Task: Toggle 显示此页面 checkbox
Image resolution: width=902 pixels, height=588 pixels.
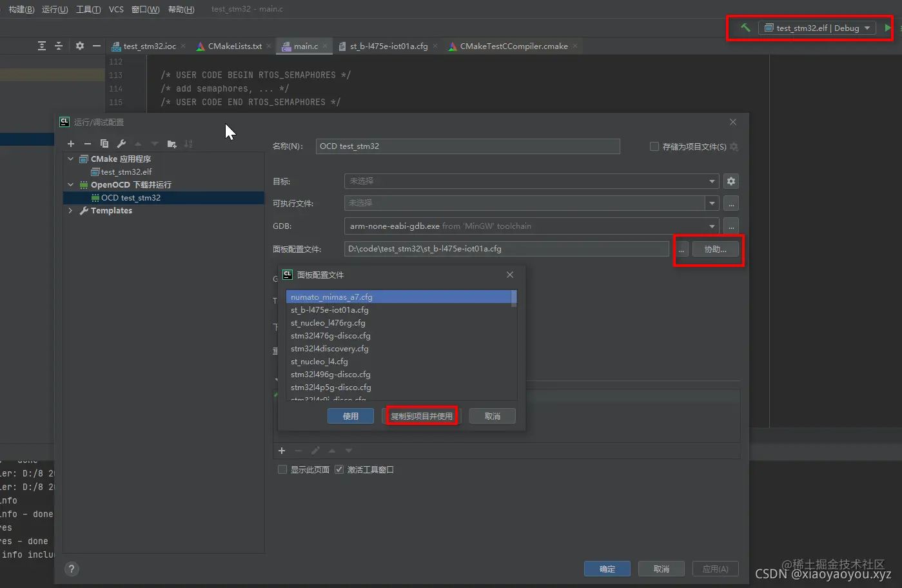Action: click(282, 469)
